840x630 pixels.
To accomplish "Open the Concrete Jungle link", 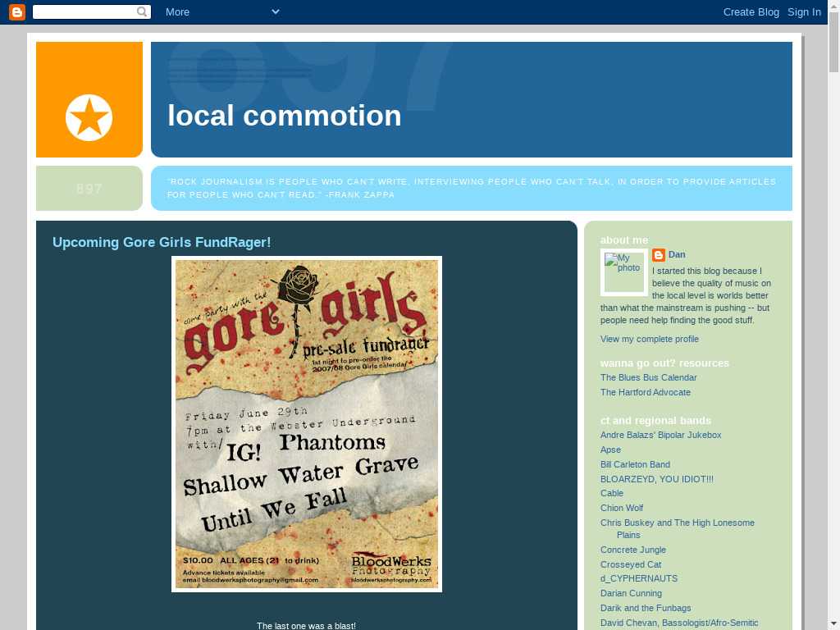I will (632, 550).
